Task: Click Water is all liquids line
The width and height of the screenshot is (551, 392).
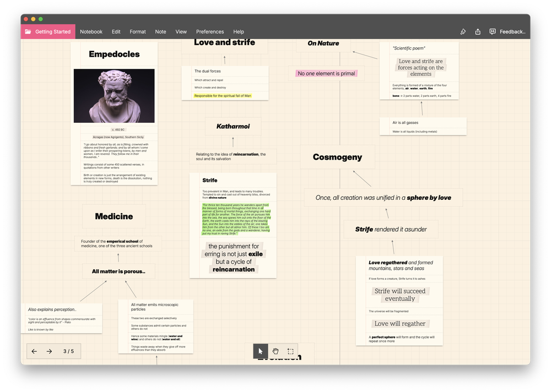Action: click(x=415, y=132)
